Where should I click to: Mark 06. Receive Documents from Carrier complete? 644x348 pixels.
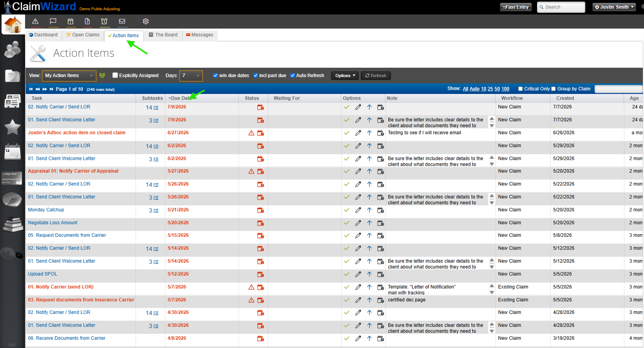coord(347,339)
